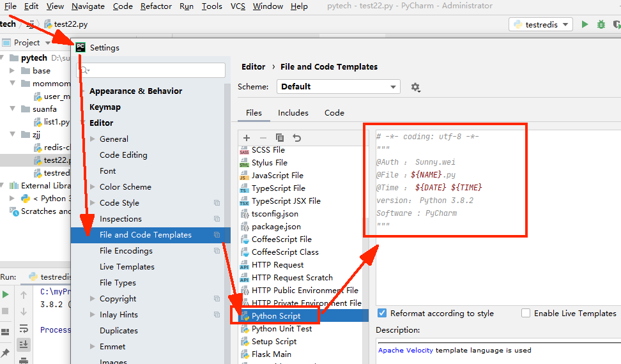The height and width of the screenshot is (364, 621).
Task: Open Live Templates settings page
Action: pyautogui.click(x=126, y=267)
